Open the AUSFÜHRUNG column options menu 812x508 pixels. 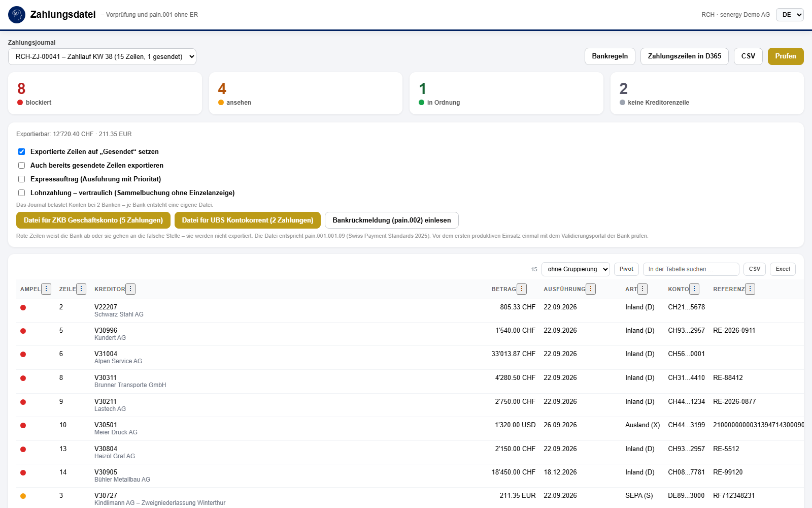591,289
